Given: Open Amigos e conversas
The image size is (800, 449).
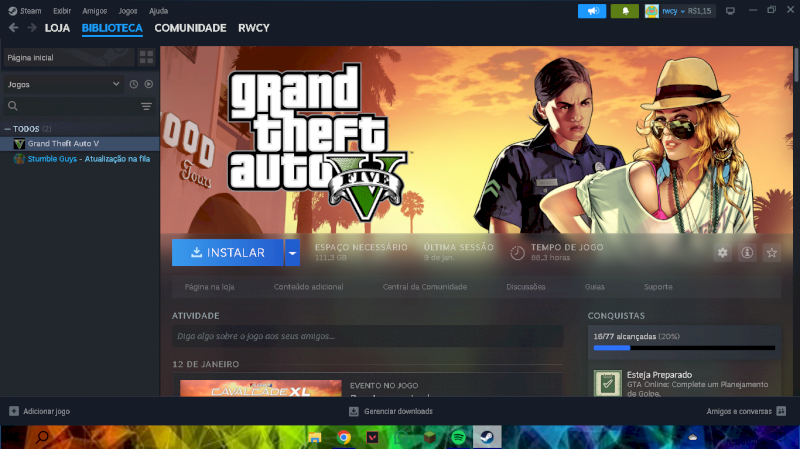Looking at the screenshot, I should click(739, 411).
